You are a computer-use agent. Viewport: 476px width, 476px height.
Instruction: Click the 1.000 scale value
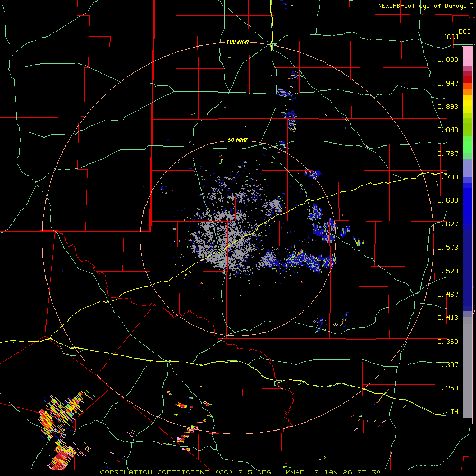pyautogui.click(x=448, y=59)
